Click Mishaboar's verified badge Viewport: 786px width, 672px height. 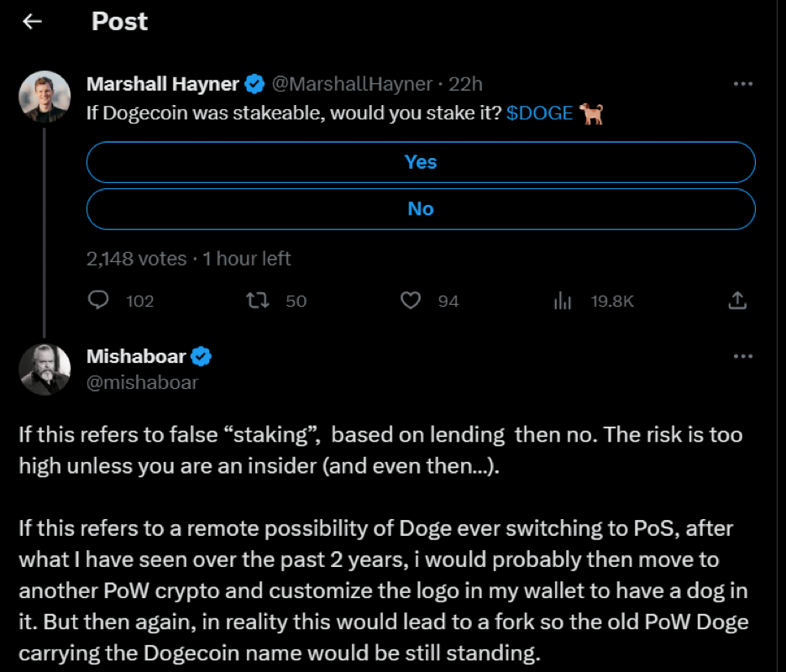[x=202, y=356]
